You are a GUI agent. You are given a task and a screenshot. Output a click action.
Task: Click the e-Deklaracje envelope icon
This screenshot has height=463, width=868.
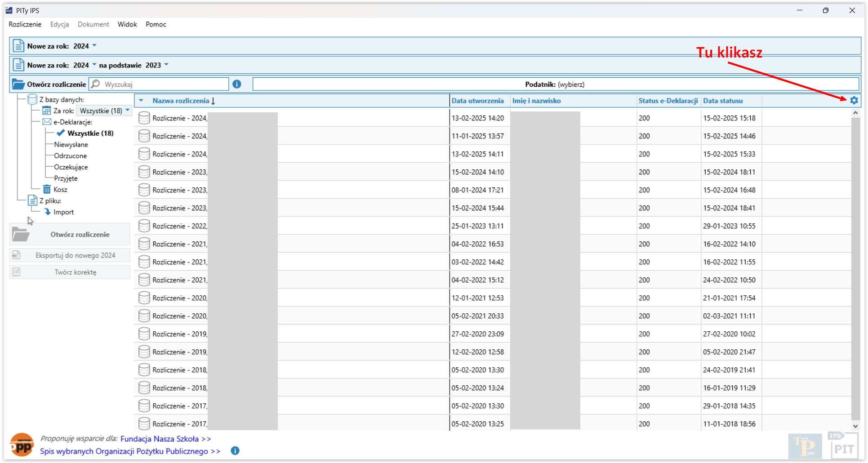[47, 122]
